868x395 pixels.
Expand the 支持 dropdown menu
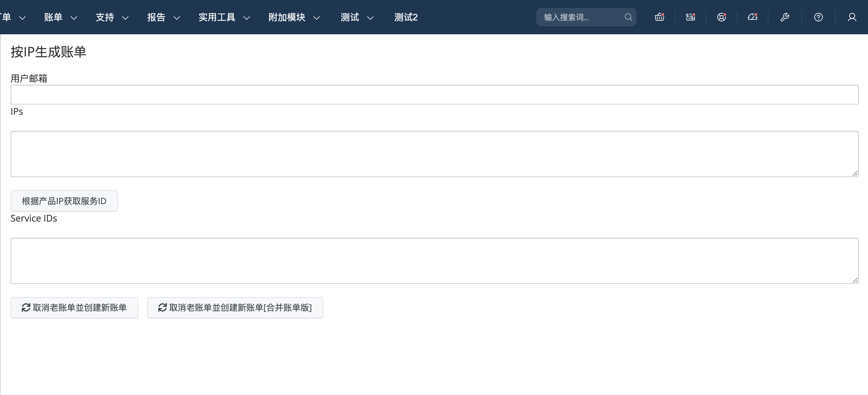[x=112, y=17]
